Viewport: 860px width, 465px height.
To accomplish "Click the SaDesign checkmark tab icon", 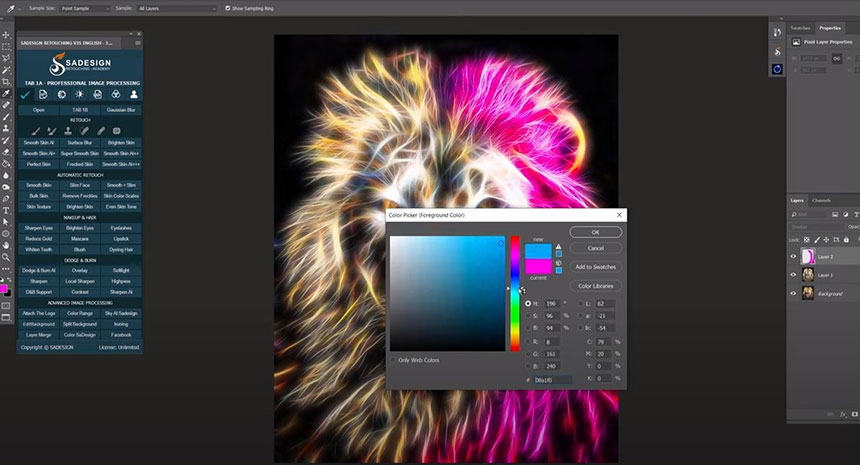I will click(25, 95).
